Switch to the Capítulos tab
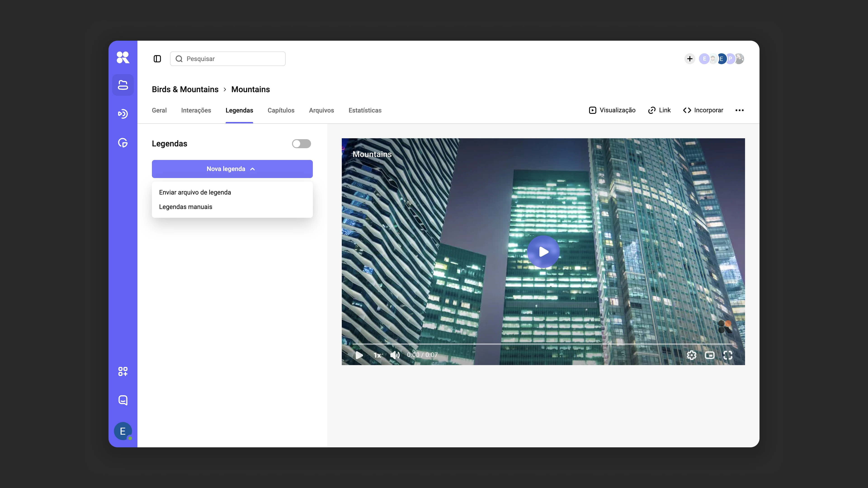 (281, 110)
